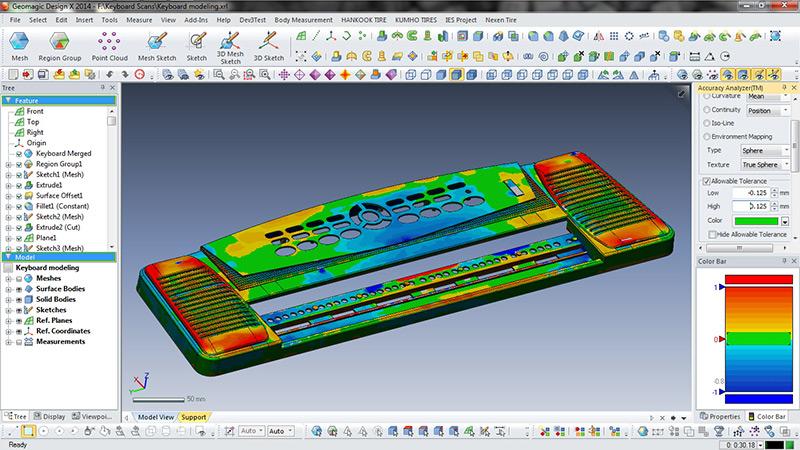Viewport: 800px width, 450px height.
Task: Open the Texture True Sphere dropdown
Action: pyautogui.click(x=765, y=163)
